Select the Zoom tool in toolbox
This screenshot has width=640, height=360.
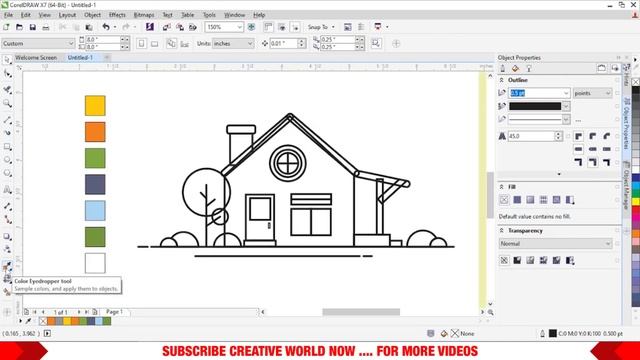tap(7, 104)
